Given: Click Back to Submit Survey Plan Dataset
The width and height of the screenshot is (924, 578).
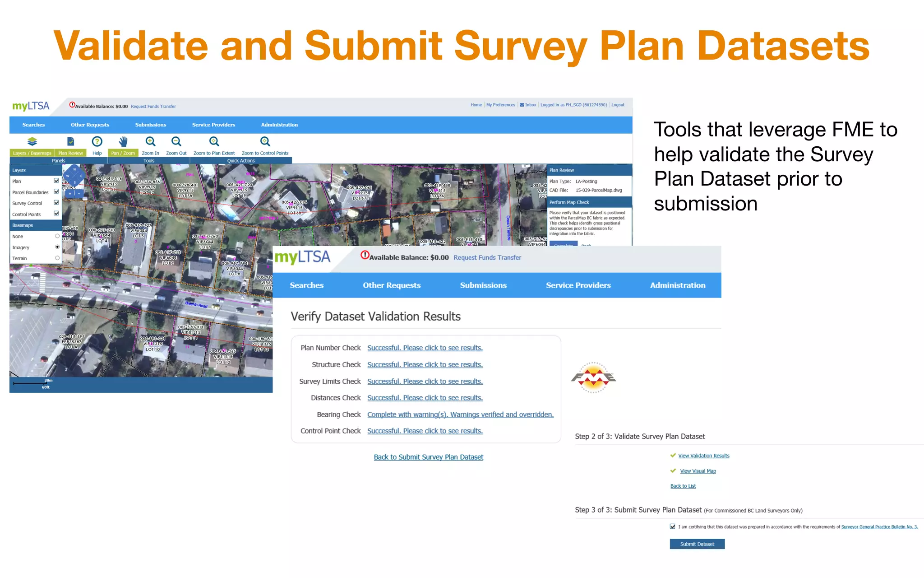Looking at the screenshot, I should pyautogui.click(x=429, y=457).
